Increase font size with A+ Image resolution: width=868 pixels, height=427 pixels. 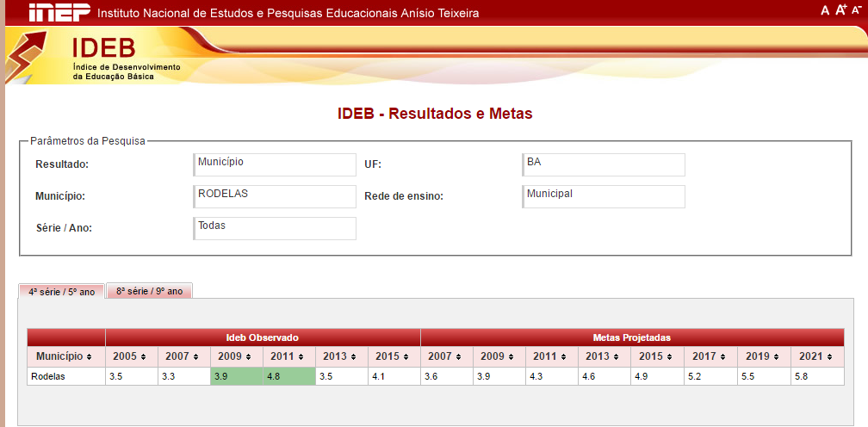[841, 9]
